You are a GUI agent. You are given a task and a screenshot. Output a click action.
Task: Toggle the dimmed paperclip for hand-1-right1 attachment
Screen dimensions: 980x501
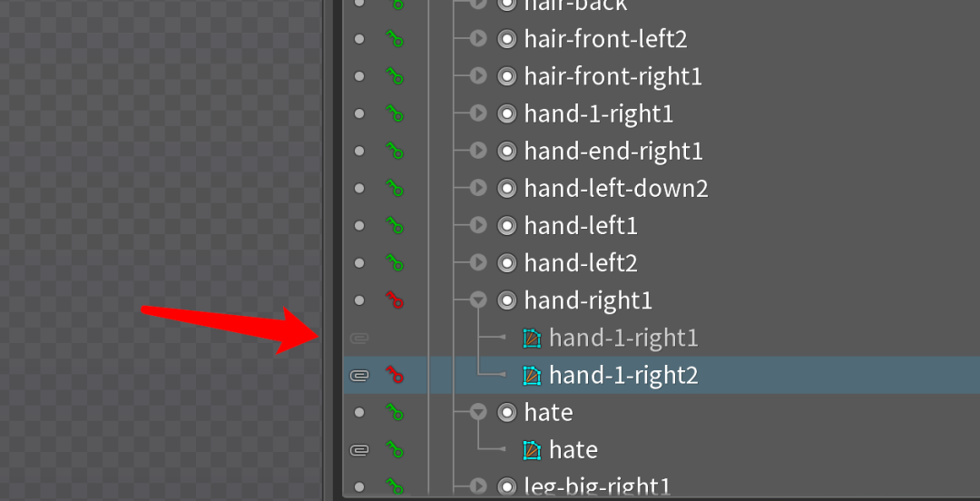tap(358, 339)
